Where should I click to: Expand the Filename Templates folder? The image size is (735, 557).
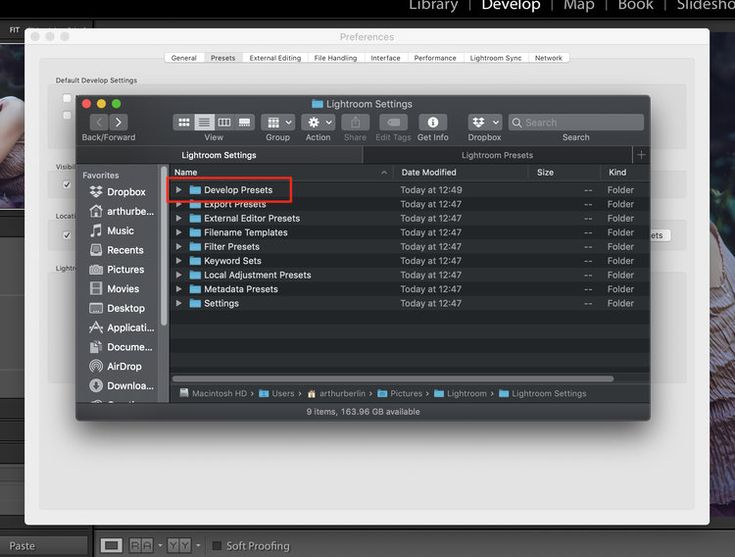pos(179,233)
